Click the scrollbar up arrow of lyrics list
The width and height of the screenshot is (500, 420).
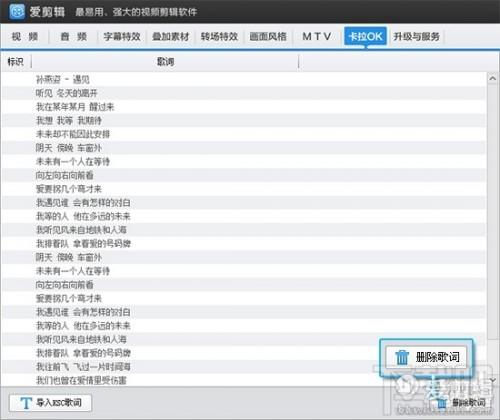point(493,79)
